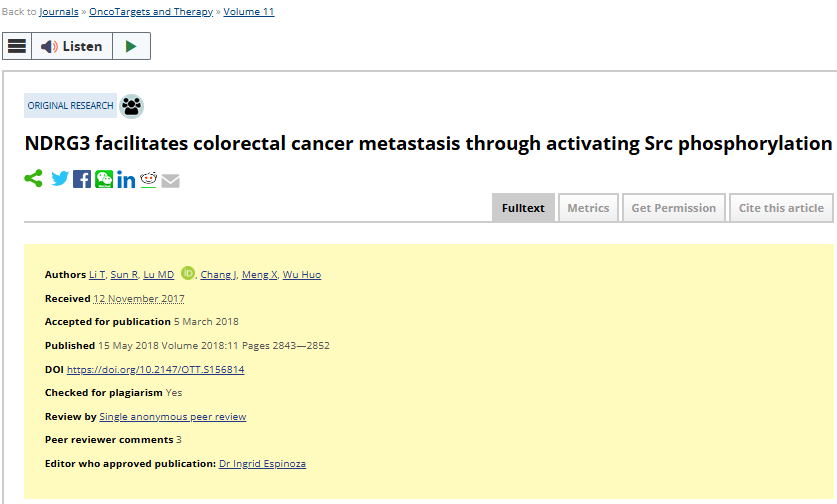
Task: Switch to the Metrics tab
Action: pos(588,208)
